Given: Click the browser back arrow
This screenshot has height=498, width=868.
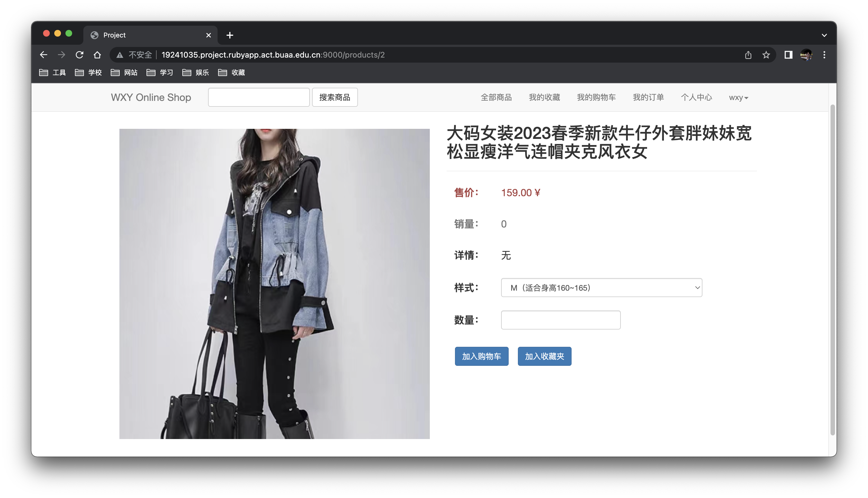Looking at the screenshot, I should pos(43,55).
